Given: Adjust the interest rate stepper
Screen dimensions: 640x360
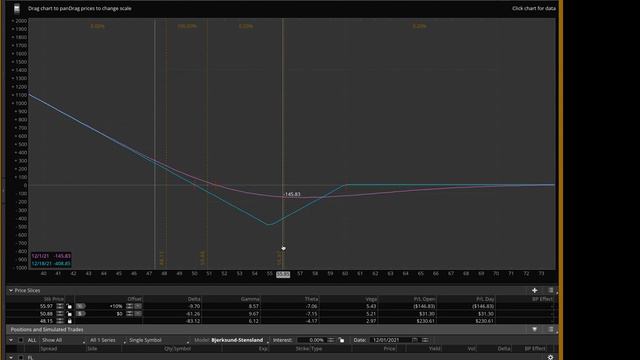Looking at the screenshot, I should (331, 340).
